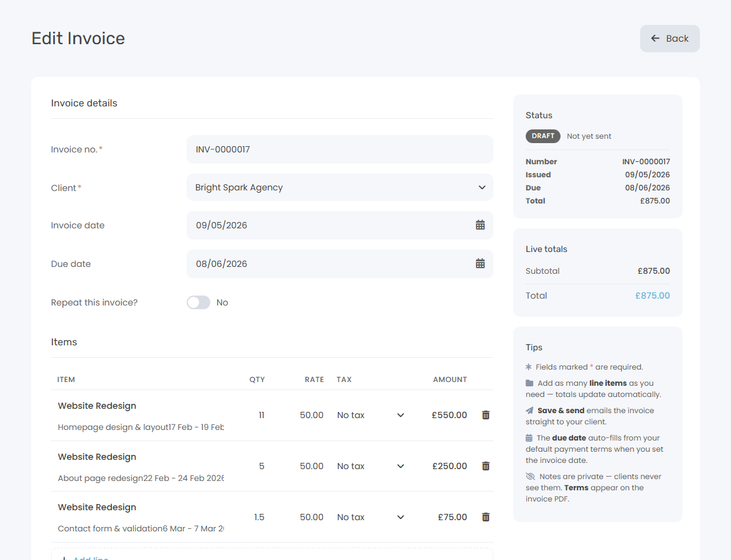Click Website Redesign name in £75.00 row
This screenshot has width=731, height=560.
(x=97, y=507)
